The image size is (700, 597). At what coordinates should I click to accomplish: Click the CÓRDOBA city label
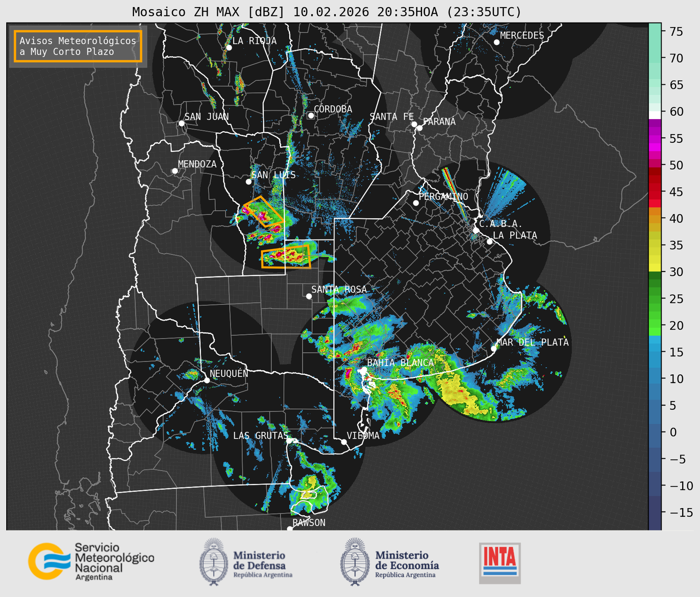tap(333, 109)
